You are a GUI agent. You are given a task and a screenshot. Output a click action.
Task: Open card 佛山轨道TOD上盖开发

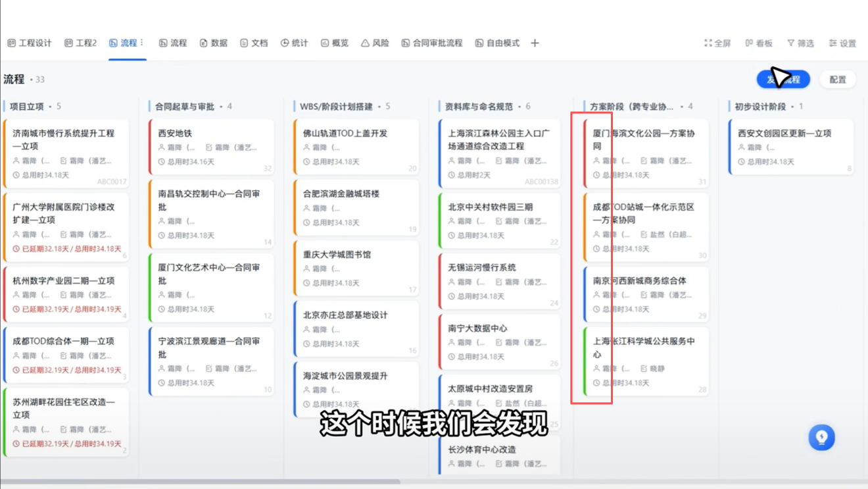coord(356,146)
